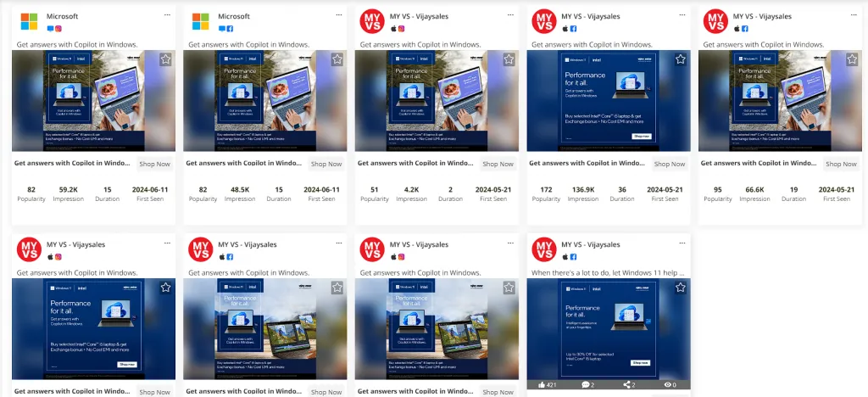Open the Microsoft advertiser name on the 48.5K ad
The width and height of the screenshot is (868, 397).
tap(234, 16)
